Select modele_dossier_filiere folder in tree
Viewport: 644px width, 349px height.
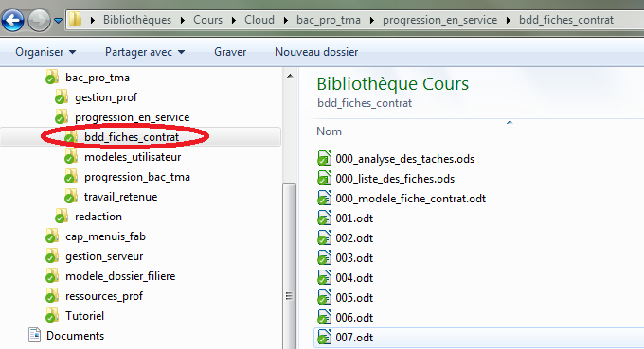click(x=120, y=276)
